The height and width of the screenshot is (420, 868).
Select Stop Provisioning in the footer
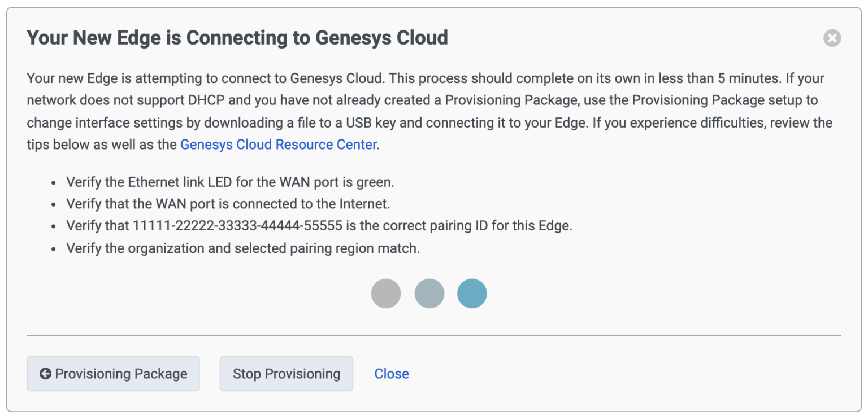tap(286, 374)
